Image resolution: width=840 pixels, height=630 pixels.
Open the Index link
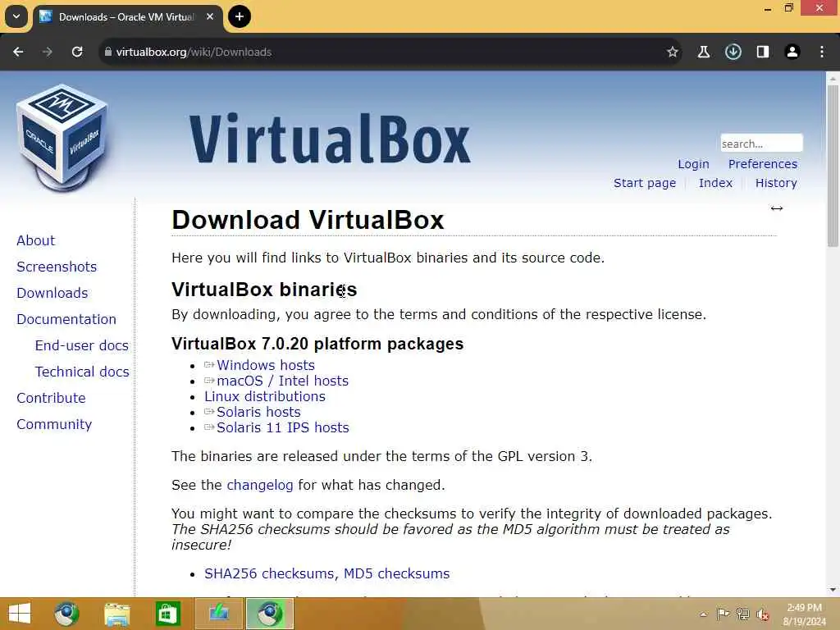point(715,183)
